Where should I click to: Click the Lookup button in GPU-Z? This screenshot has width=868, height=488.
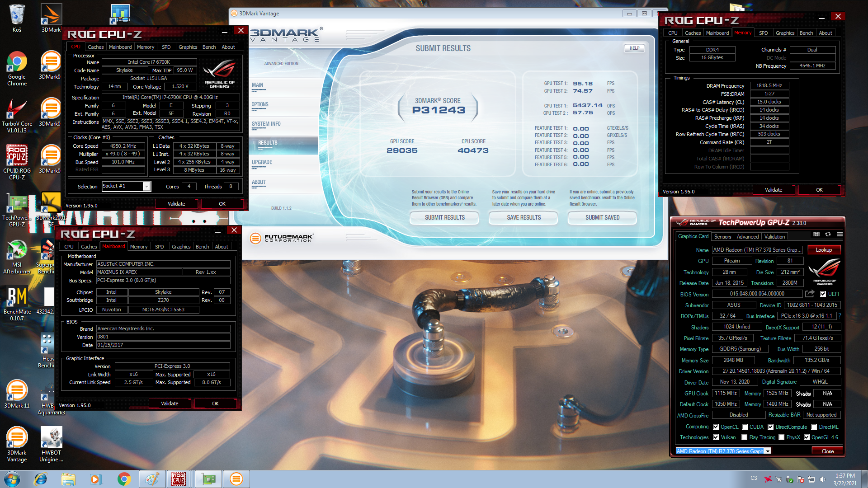pos(823,250)
